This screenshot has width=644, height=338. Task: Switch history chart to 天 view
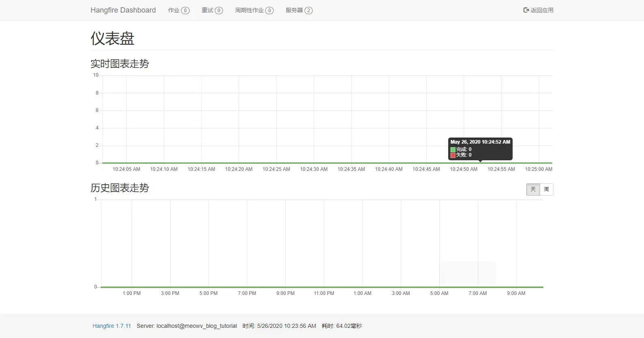(x=533, y=189)
